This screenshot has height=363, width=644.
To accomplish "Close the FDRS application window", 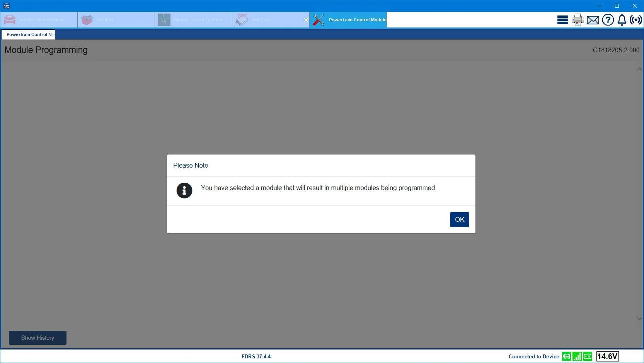I will 634,6.
